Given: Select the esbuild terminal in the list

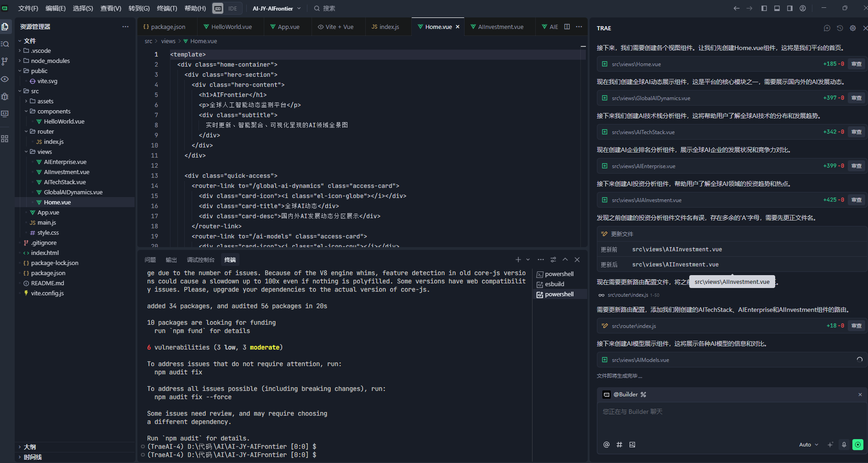Looking at the screenshot, I should coord(555,284).
